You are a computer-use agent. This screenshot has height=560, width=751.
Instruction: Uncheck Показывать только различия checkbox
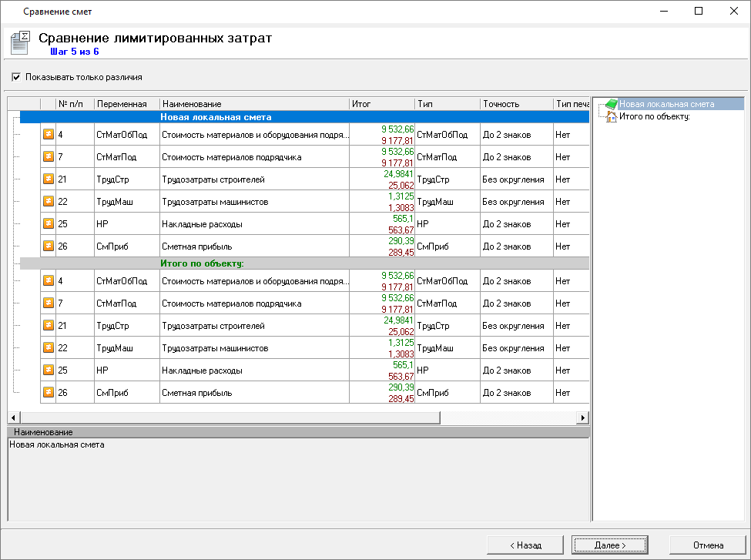pos(16,77)
